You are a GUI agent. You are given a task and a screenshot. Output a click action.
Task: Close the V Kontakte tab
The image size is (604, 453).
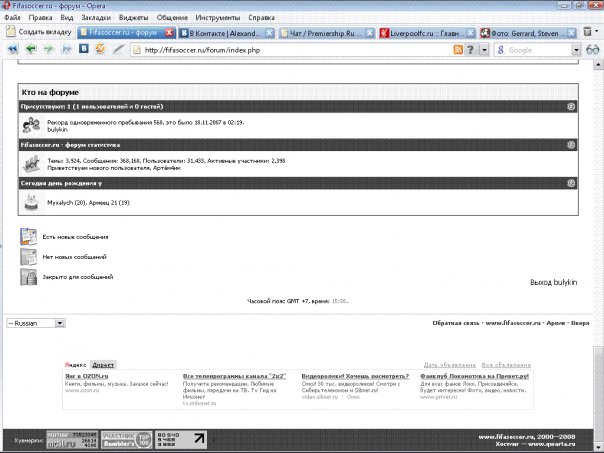point(270,33)
